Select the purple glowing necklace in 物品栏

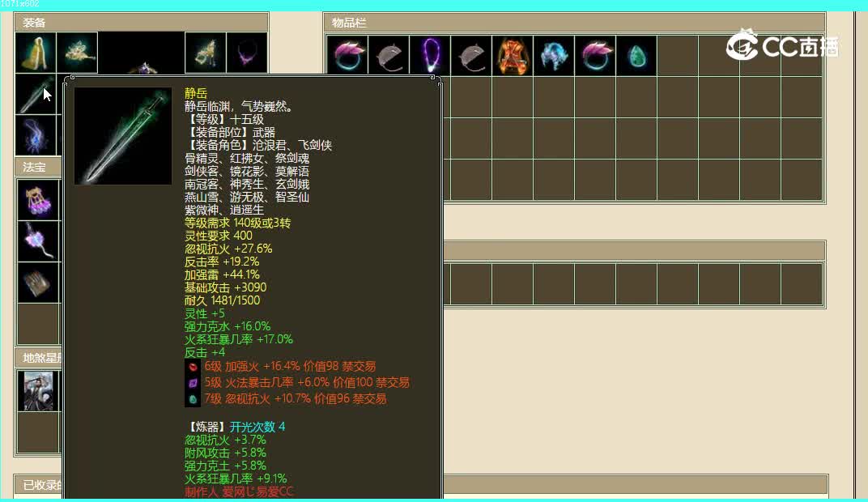430,55
